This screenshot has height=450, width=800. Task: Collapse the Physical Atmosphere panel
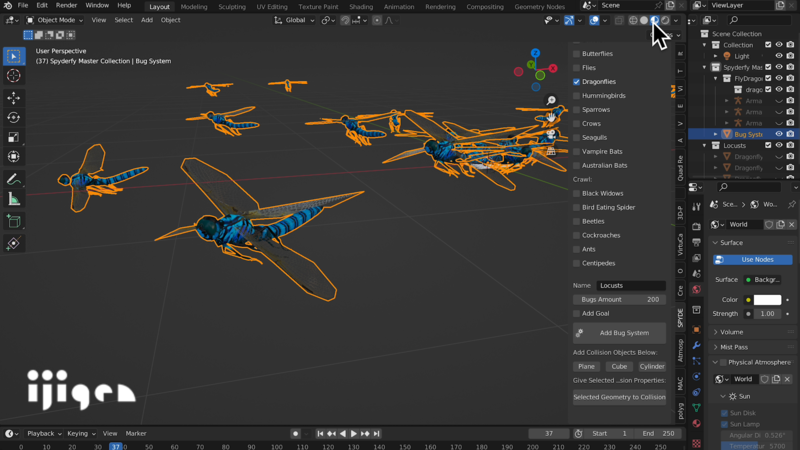coord(715,362)
